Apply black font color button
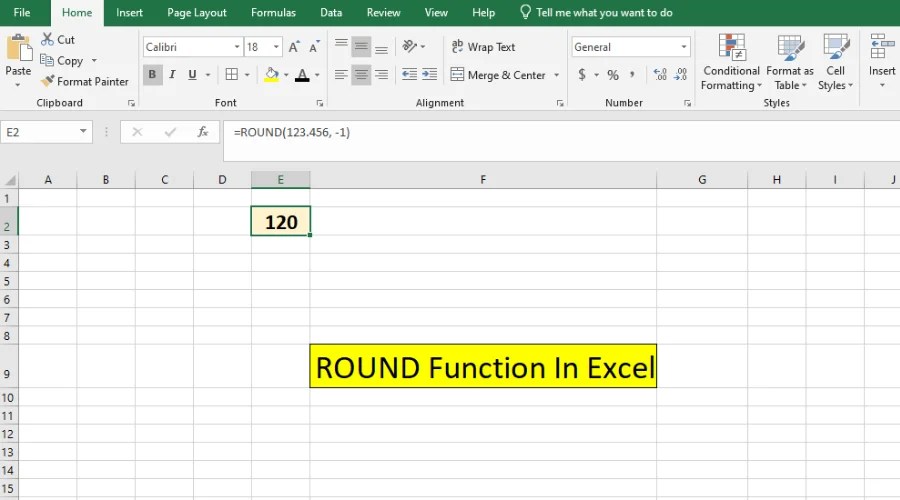Viewport: 900px width, 500px height. tap(302, 75)
